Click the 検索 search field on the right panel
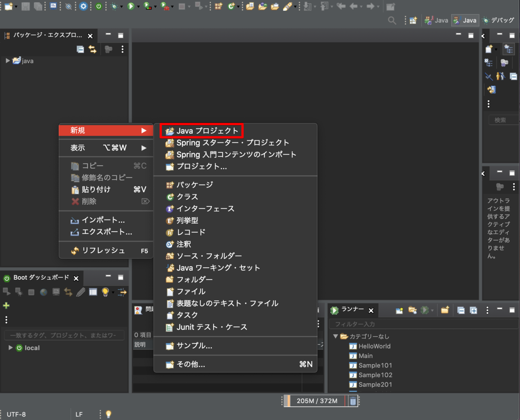The width and height of the screenshot is (520, 420). pos(504,120)
